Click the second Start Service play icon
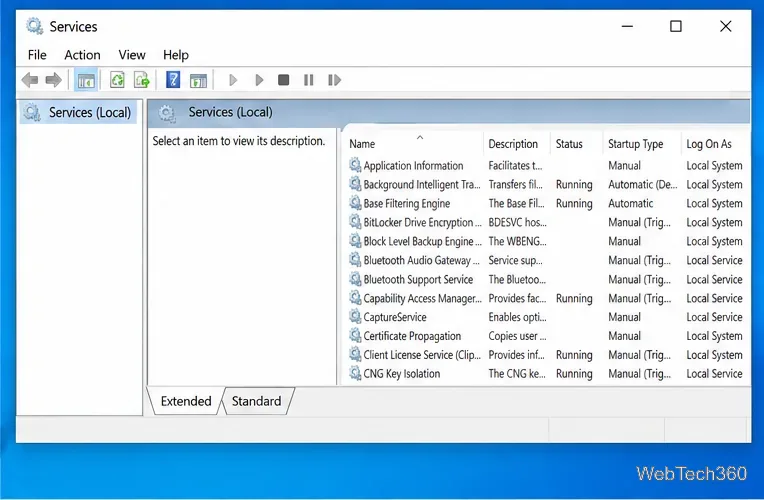The width and height of the screenshot is (764, 500). [x=259, y=80]
